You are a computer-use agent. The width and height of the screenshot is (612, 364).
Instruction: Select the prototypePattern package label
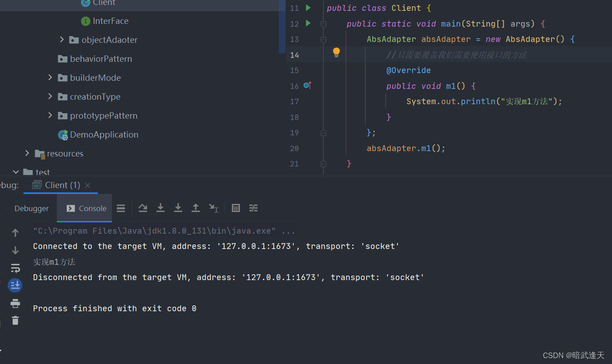click(104, 115)
